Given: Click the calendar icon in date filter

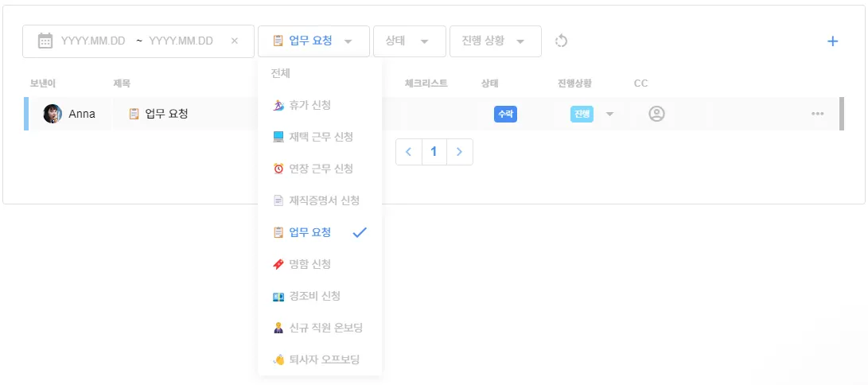Looking at the screenshot, I should (x=45, y=41).
